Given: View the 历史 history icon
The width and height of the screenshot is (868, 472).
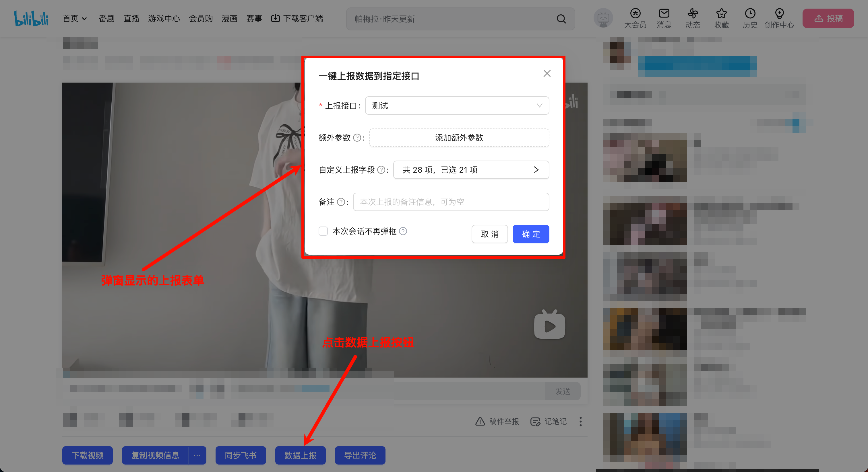Looking at the screenshot, I should coord(750,14).
